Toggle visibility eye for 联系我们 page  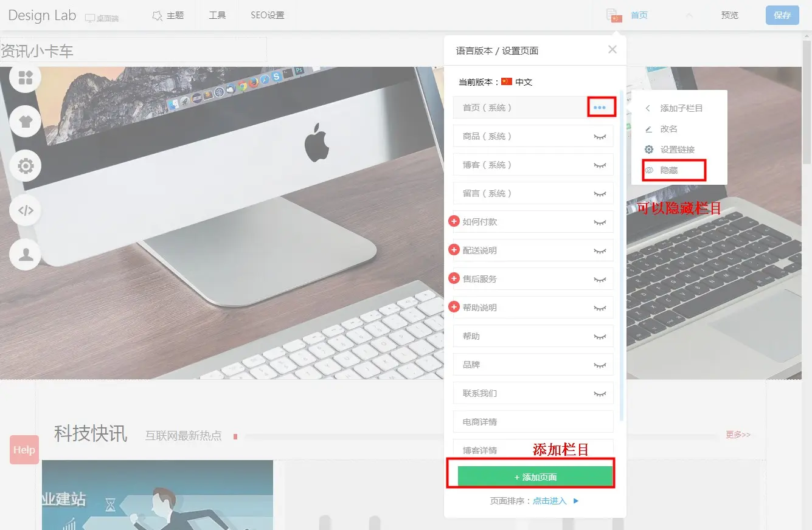pyautogui.click(x=600, y=394)
